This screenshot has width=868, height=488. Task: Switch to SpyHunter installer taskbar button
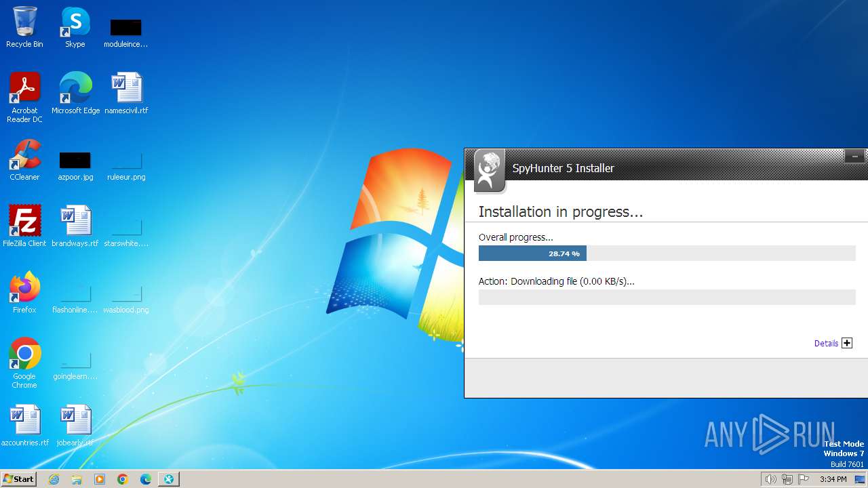click(169, 479)
